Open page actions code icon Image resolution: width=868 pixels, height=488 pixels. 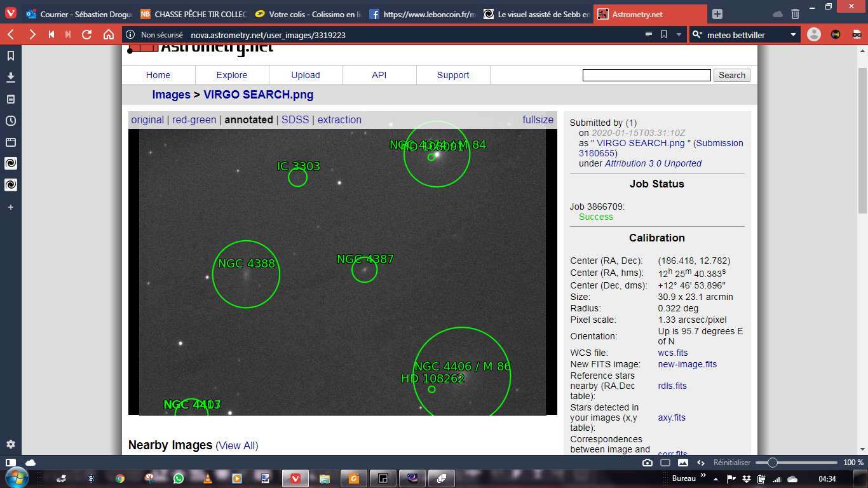[x=701, y=463]
